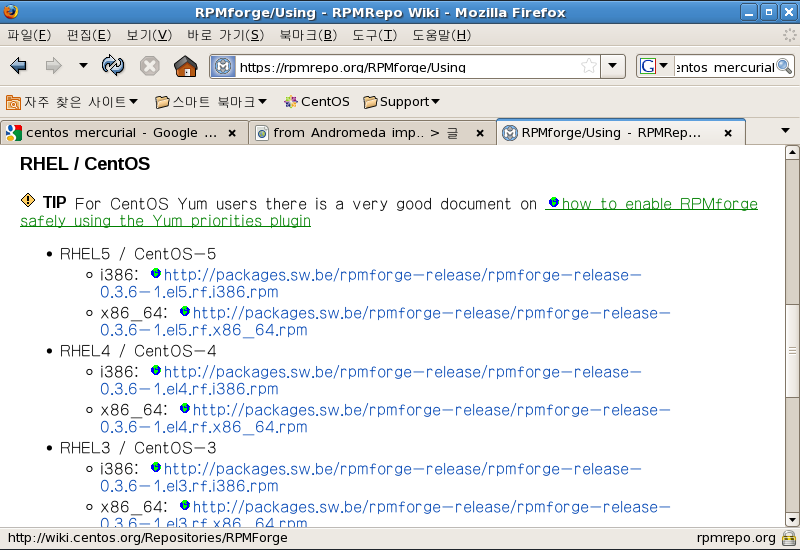Open the 파일(F) menu
This screenshot has width=800, height=550.
[29, 35]
